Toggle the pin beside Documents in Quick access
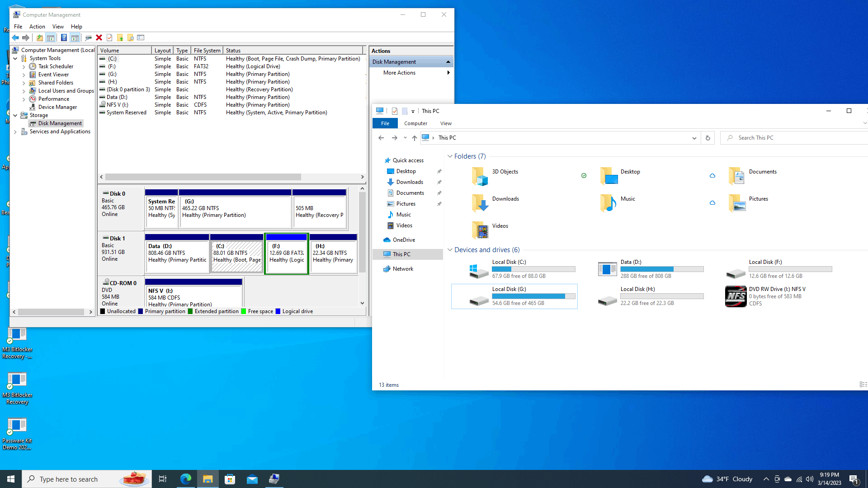Image resolution: width=868 pixels, height=488 pixels. [439, 193]
